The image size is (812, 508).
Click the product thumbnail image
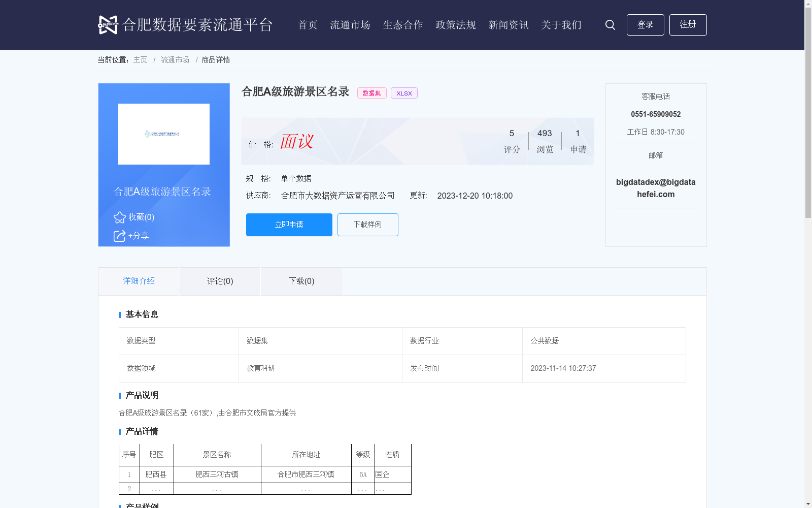click(163, 134)
